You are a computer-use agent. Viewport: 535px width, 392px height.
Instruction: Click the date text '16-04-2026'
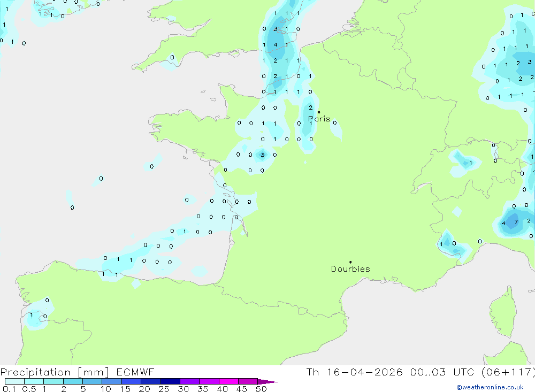click(x=364, y=372)
